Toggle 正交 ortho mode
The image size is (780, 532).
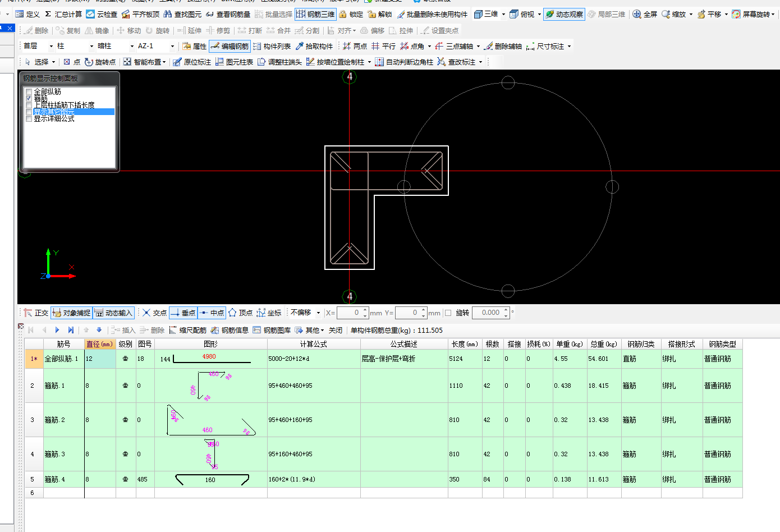[36, 313]
